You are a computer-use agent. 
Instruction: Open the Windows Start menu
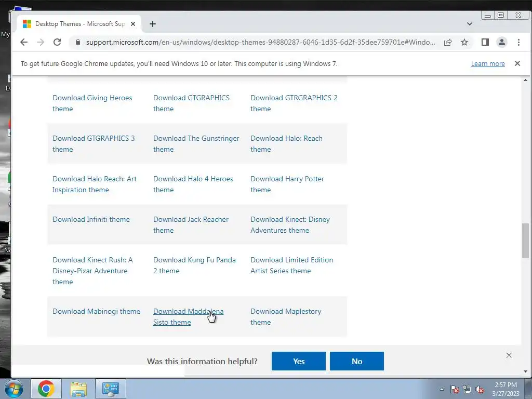14,389
